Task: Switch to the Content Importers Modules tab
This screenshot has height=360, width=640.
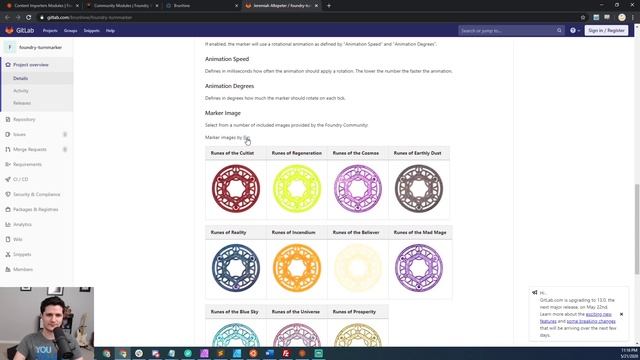Action: [42, 6]
